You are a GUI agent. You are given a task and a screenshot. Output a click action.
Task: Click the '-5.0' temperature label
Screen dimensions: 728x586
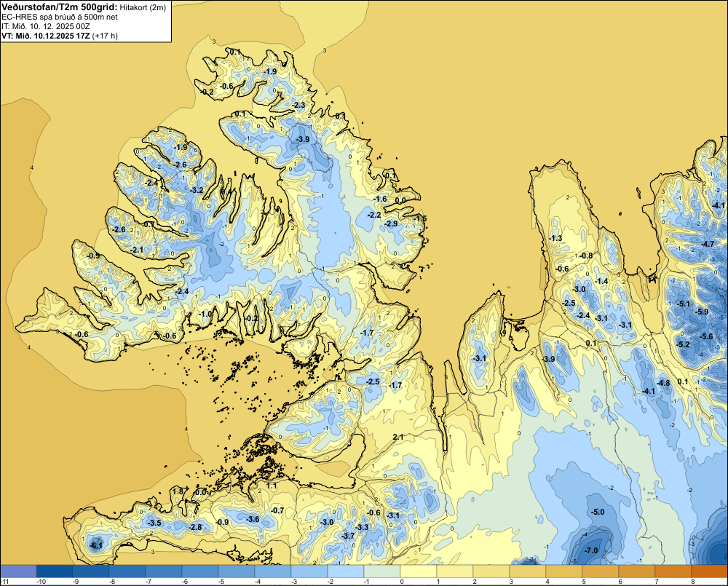point(598,512)
